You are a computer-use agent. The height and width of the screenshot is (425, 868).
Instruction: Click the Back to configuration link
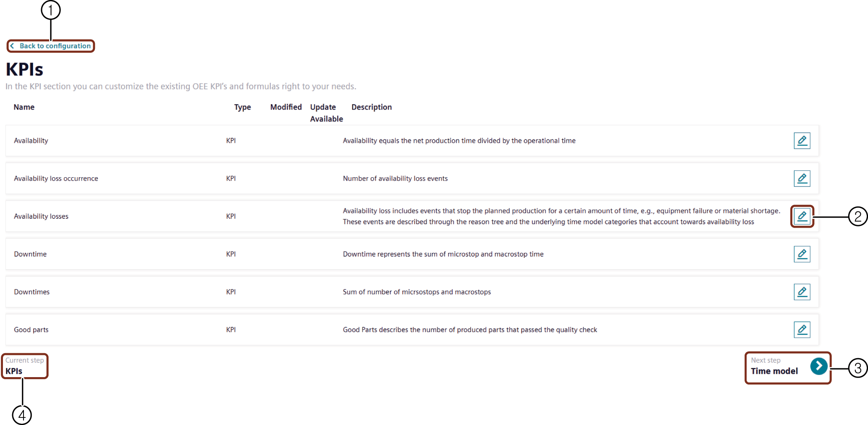(50, 46)
